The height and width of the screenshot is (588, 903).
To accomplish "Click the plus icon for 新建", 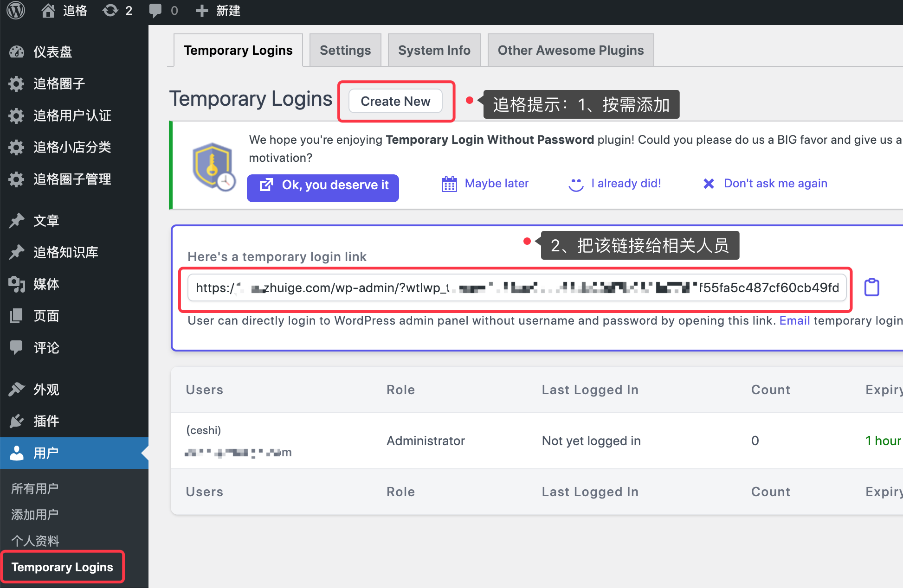I will click(202, 10).
